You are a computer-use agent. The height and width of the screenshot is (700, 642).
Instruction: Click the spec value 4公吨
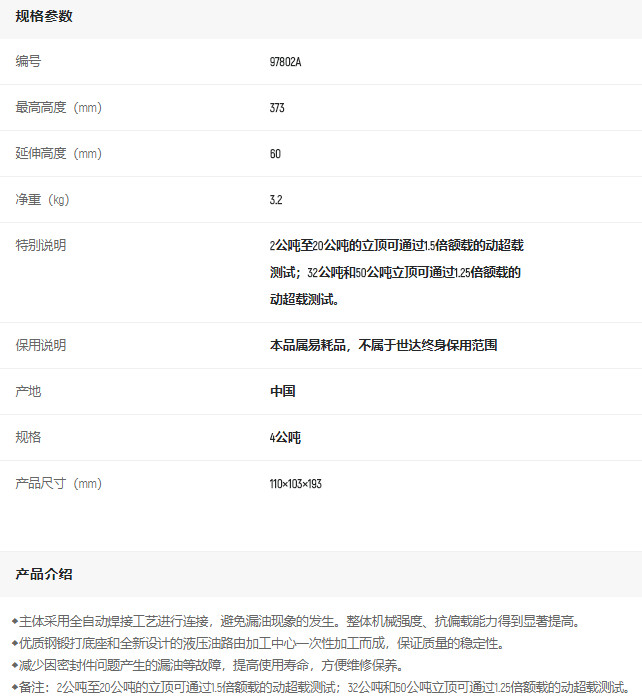(x=285, y=437)
